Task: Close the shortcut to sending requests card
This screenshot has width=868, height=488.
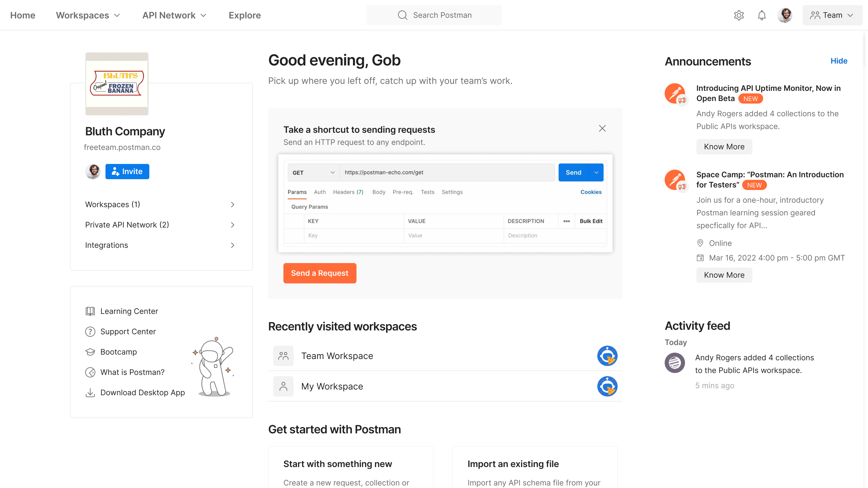Action: [x=602, y=128]
